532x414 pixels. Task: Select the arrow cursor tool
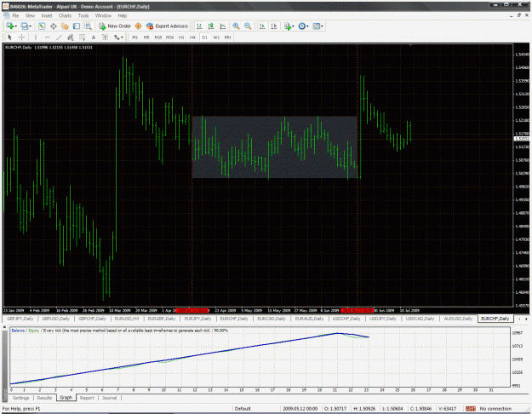point(9,37)
